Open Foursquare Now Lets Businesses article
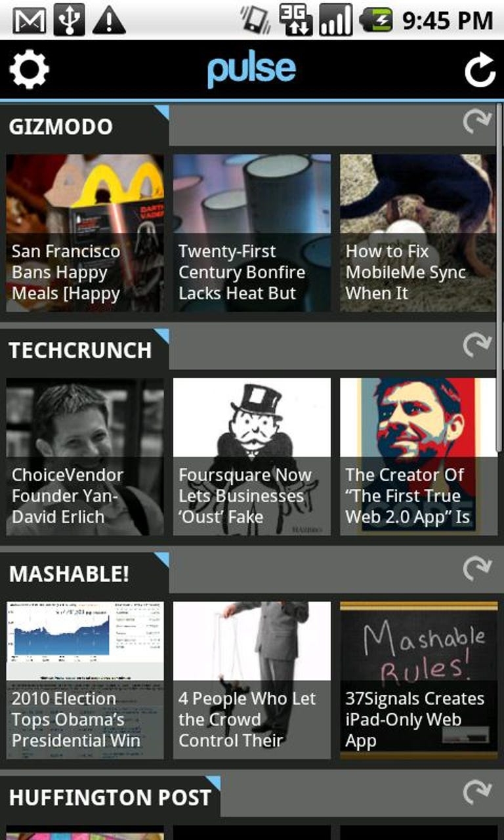The image size is (504, 840). coord(252,457)
